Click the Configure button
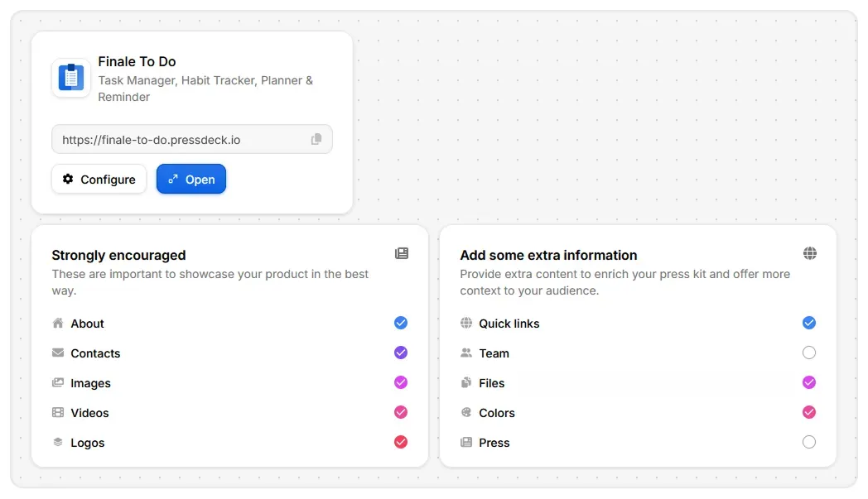The image size is (868, 499). point(99,180)
